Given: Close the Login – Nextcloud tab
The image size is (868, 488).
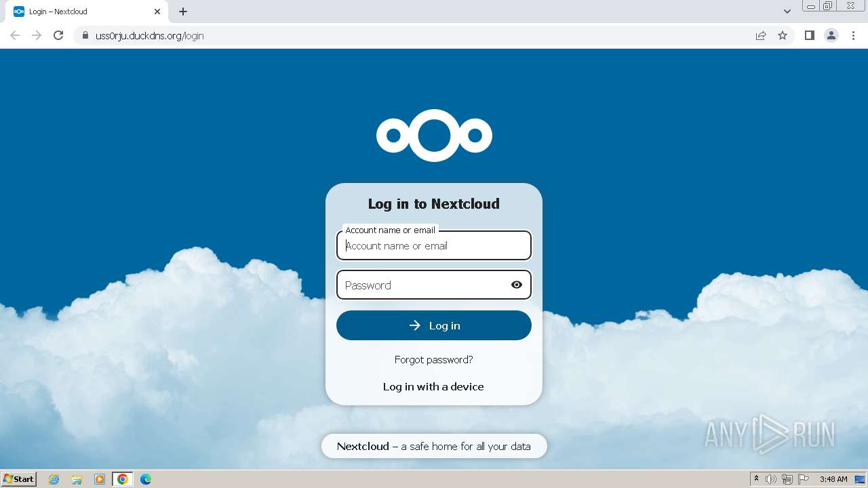Looking at the screenshot, I should 157,12.
